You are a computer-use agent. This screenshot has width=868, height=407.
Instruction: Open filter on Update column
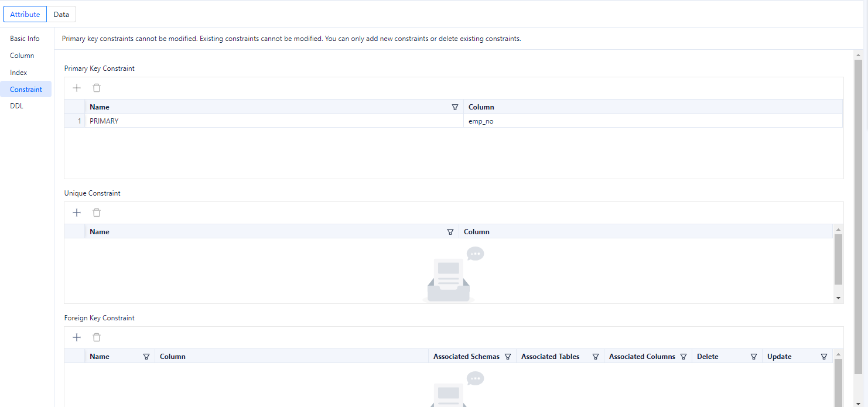(824, 357)
